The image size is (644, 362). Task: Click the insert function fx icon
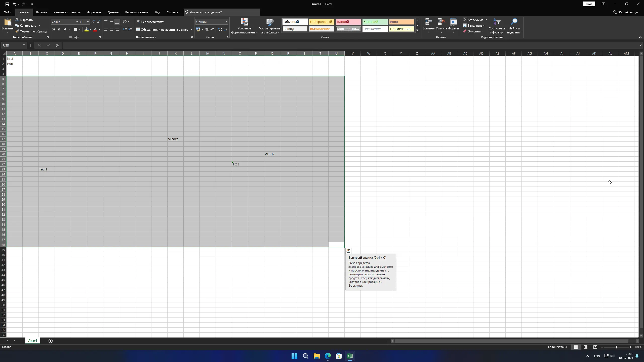pos(57,45)
